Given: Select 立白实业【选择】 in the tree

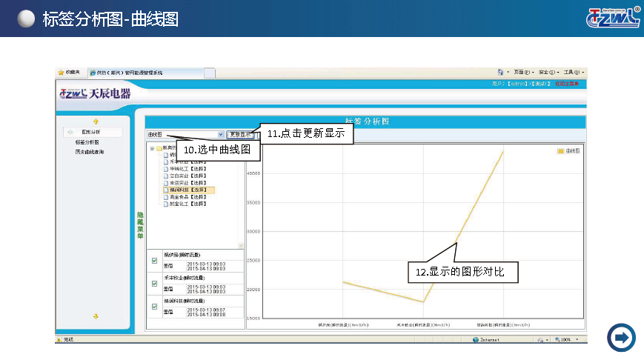Looking at the screenshot, I should point(187,176).
